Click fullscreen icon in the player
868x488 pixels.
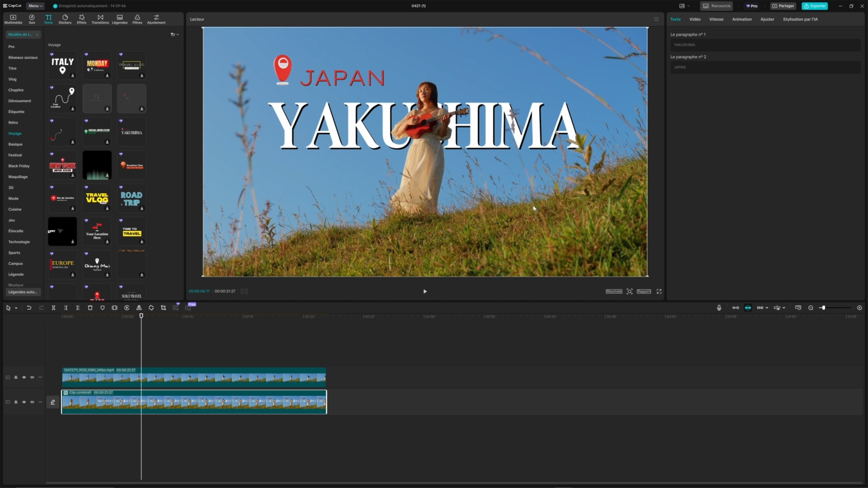[x=659, y=291]
